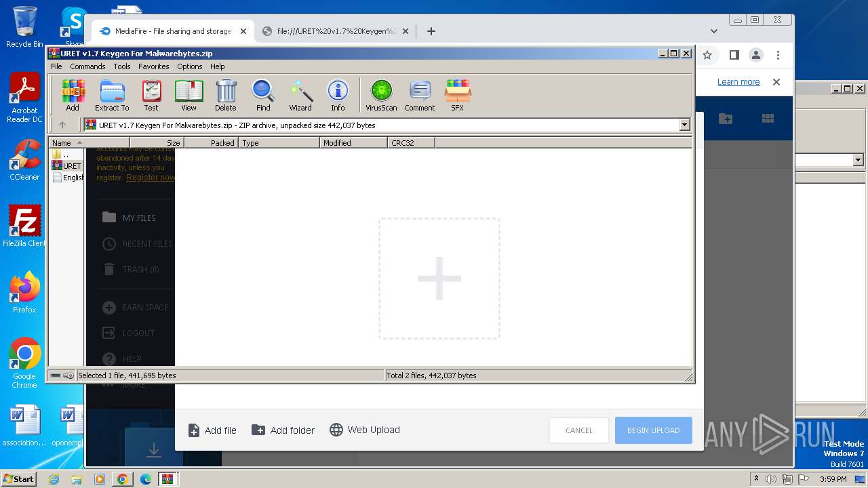Open Commands menu
Viewport: 868px width, 488px height.
(87, 66)
